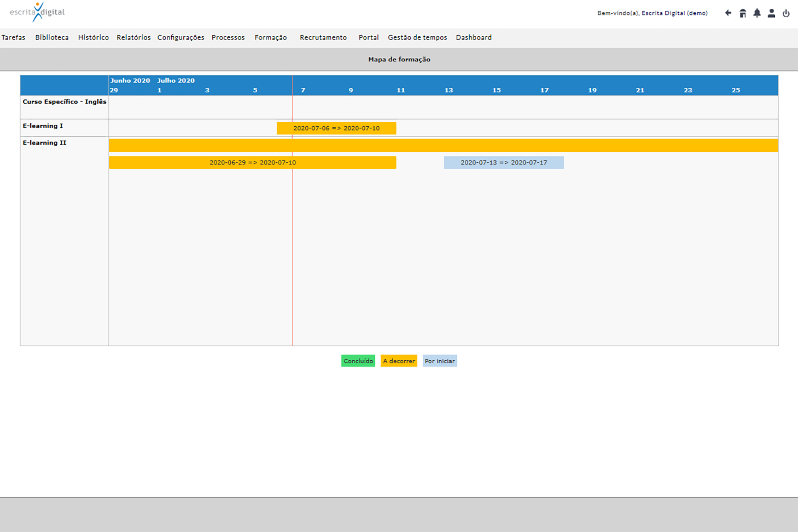Select the Curso Específico - Inglês row label

coord(64,102)
